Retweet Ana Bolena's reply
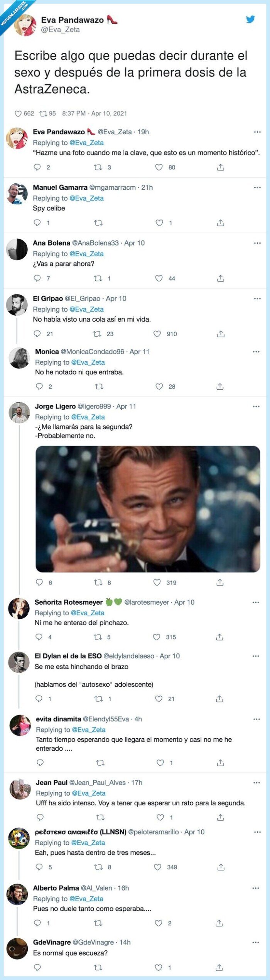This screenshot has width=270, height=980. (x=98, y=278)
